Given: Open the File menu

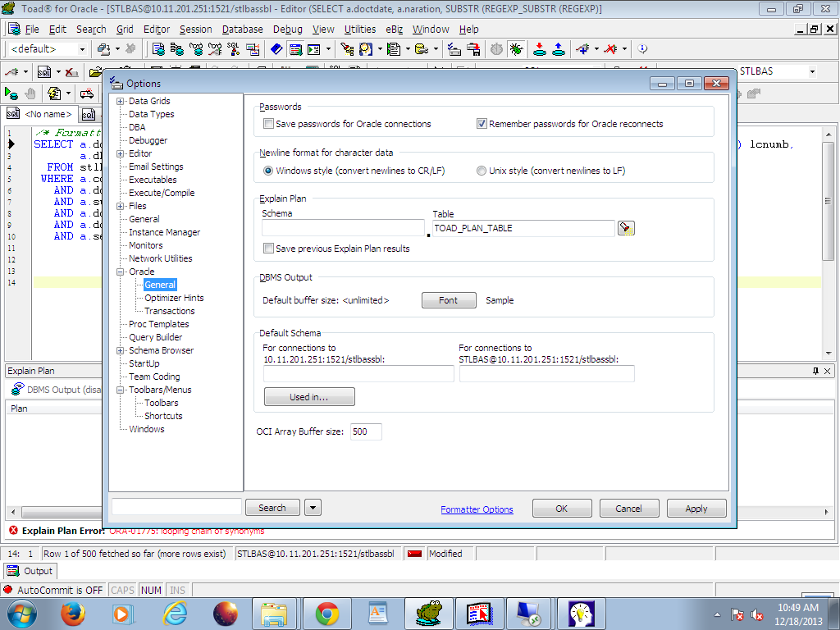Looking at the screenshot, I should [x=32, y=30].
